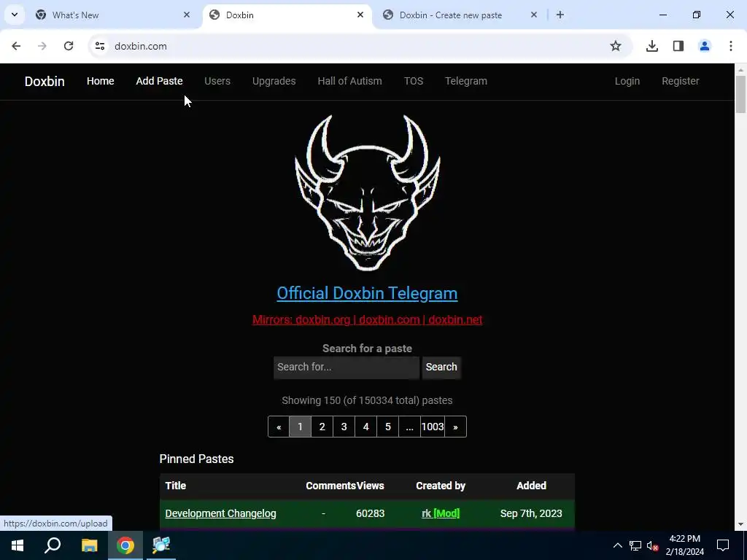Click the browser forward arrow

pyautogui.click(x=42, y=46)
